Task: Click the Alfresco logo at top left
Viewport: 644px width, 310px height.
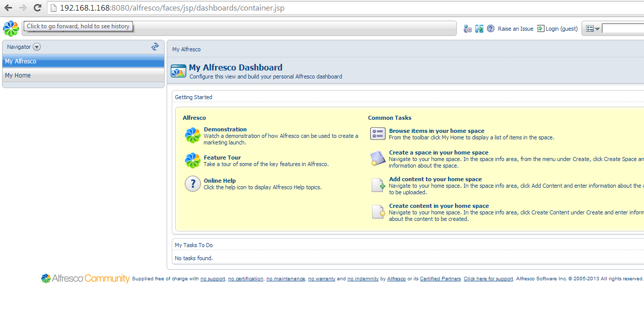Action: pos(11,29)
